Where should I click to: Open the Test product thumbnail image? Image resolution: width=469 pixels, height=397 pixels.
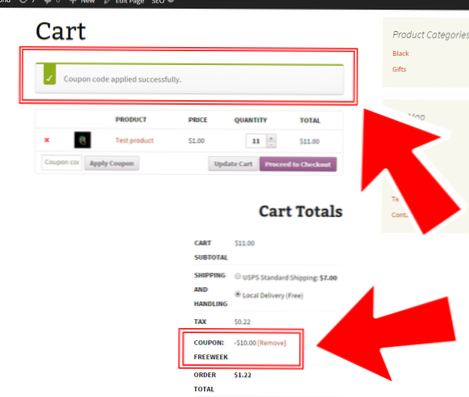pos(82,140)
